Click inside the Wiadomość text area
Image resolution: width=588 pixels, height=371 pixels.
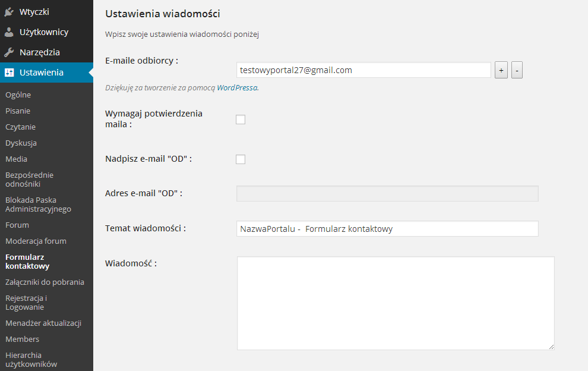[x=396, y=303]
